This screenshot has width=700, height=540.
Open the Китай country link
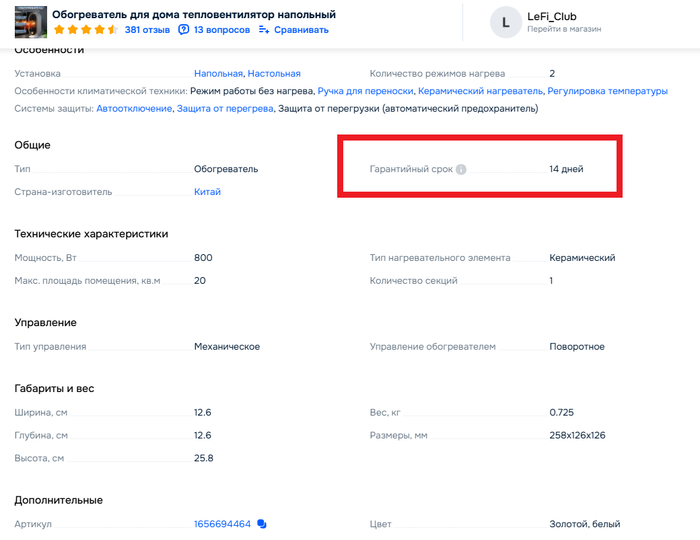(x=207, y=192)
